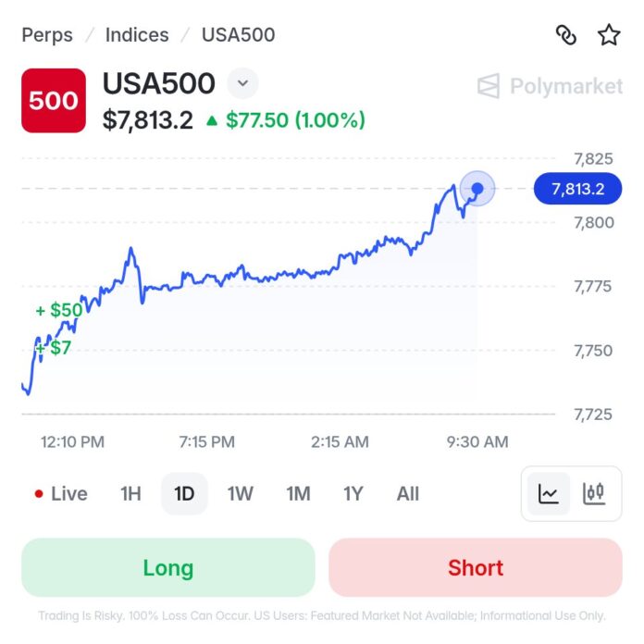Favorite USA500 with the star icon
Viewport: 644px width, 644px height.
tap(609, 35)
